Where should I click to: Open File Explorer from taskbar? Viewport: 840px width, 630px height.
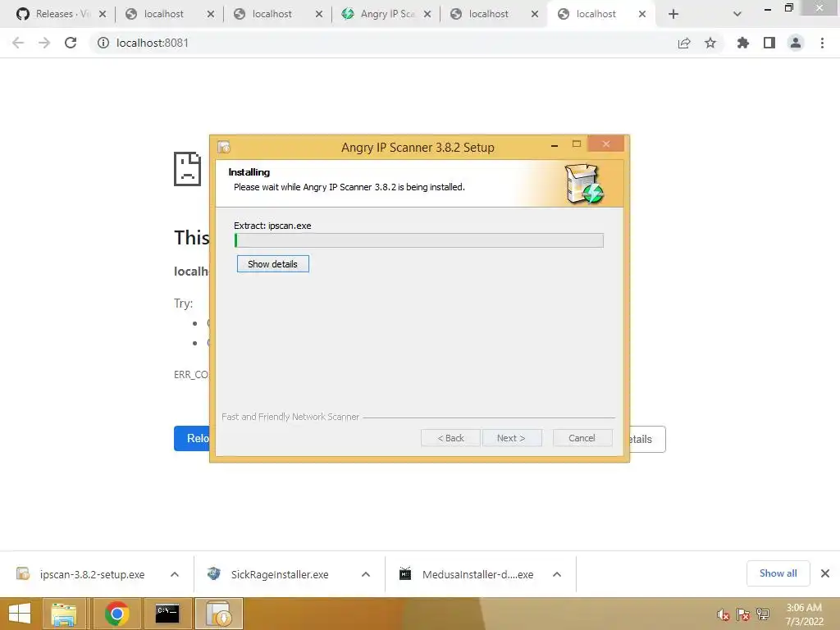coord(64,614)
